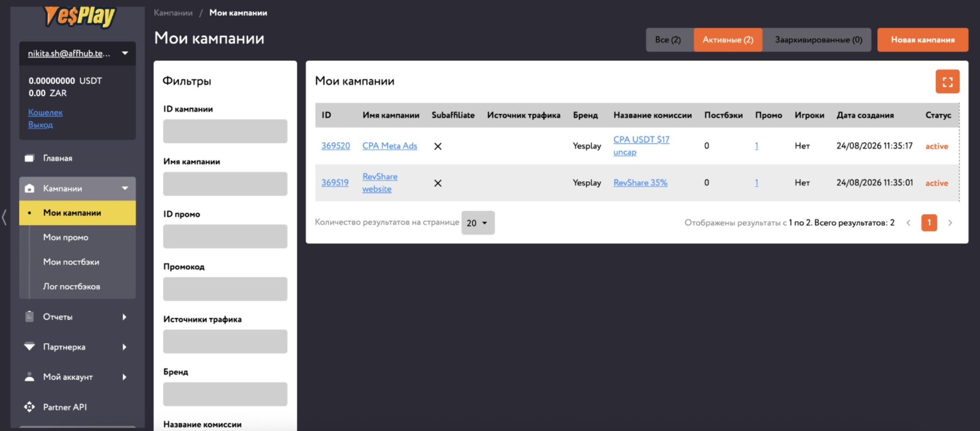
Task: Click the Главная home icon in sidebar
Action: [29, 158]
